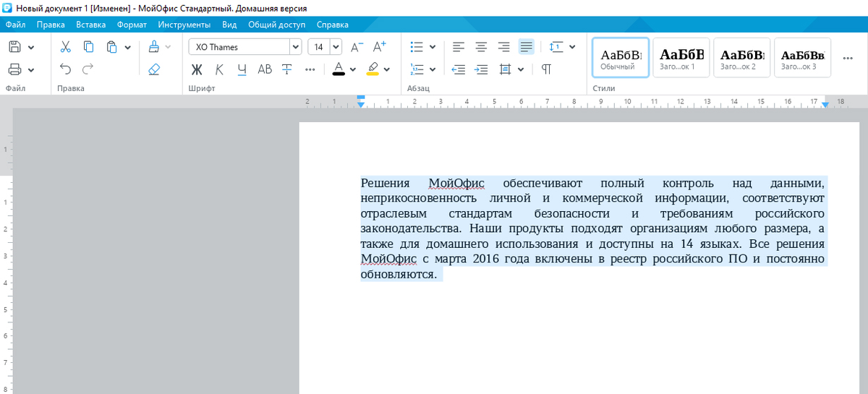Viewport: 868px width, 394px height.
Task: Open the Формат menu
Action: (132, 25)
